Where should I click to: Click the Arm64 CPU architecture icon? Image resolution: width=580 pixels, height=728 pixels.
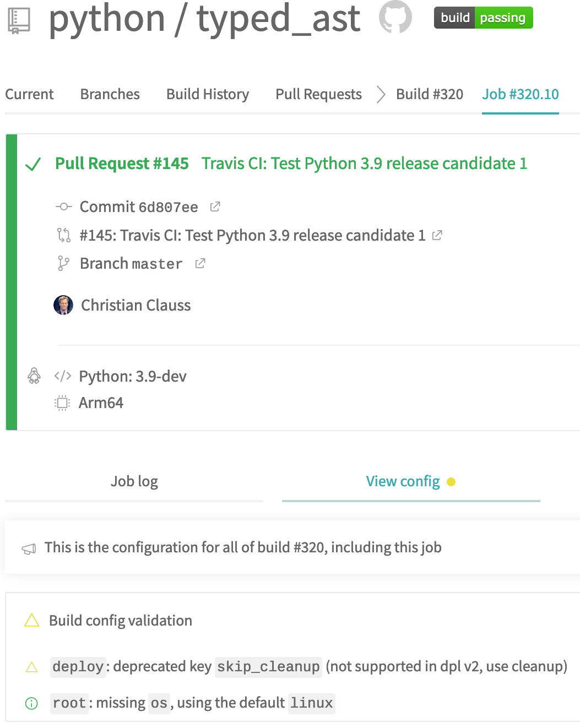[x=62, y=403]
